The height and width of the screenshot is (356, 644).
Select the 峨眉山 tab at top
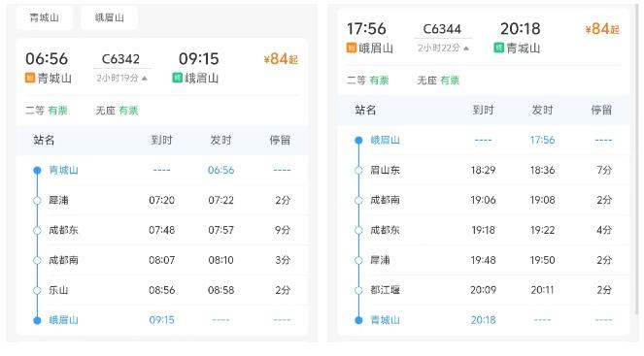coord(109,17)
